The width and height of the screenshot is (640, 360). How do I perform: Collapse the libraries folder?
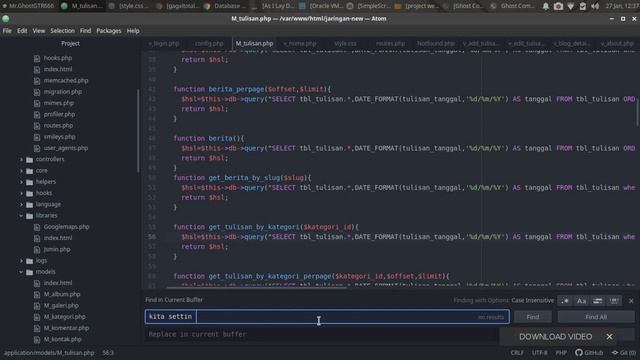[x=47, y=216]
